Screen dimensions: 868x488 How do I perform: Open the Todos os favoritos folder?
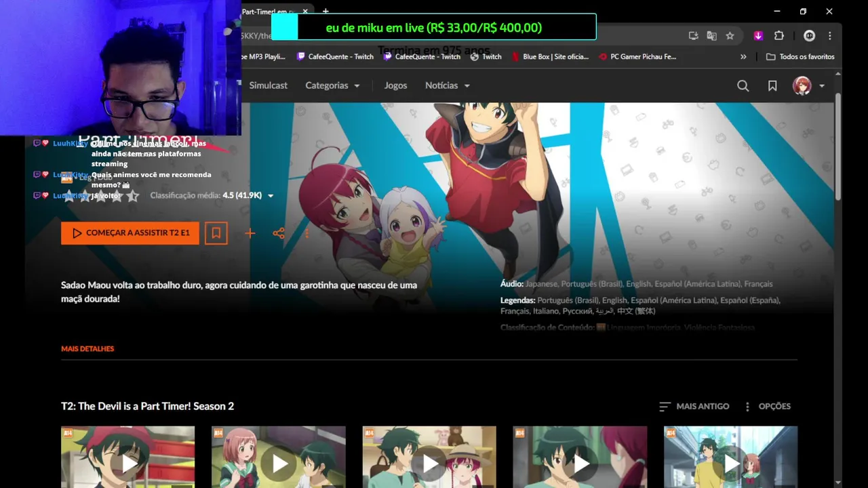coord(800,57)
